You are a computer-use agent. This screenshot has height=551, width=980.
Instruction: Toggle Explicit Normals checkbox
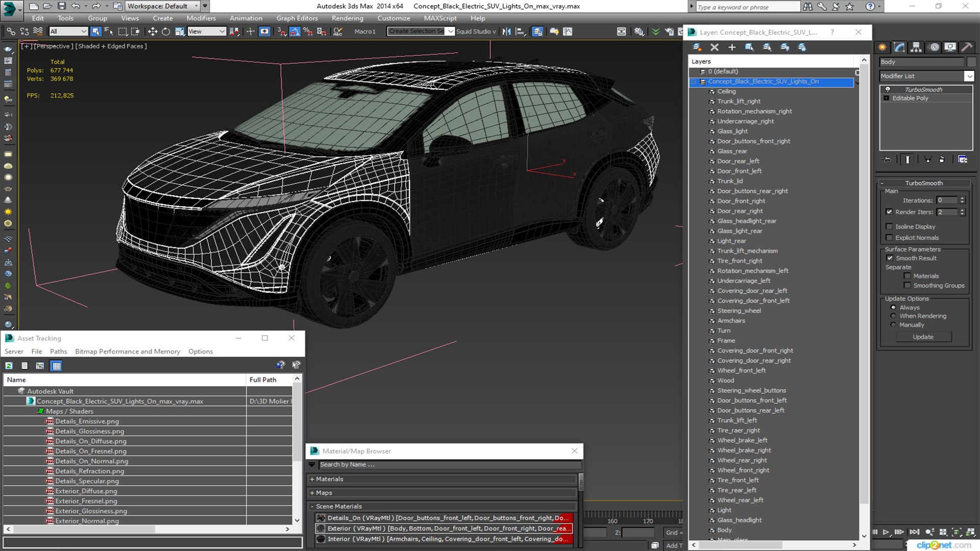point(889,238)
